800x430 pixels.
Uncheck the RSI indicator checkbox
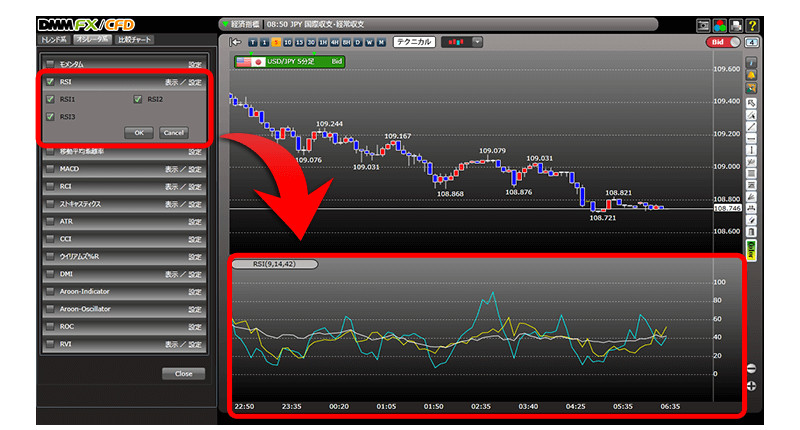coord(50,82)
